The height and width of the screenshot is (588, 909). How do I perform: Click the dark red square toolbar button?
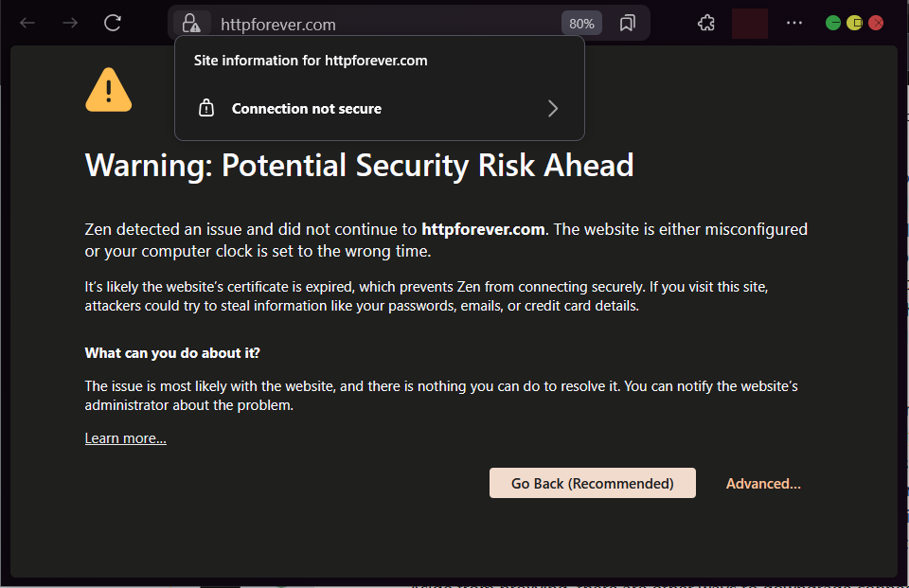point(750,23)
